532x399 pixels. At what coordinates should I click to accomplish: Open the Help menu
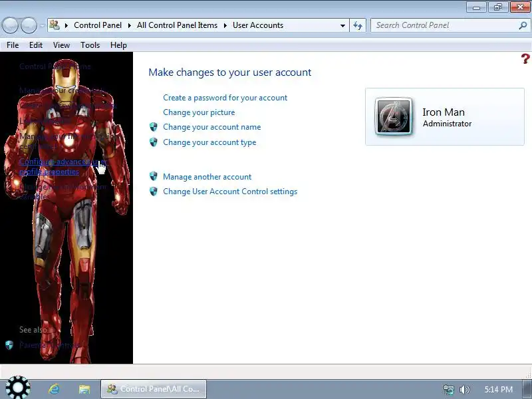(118, 45)
